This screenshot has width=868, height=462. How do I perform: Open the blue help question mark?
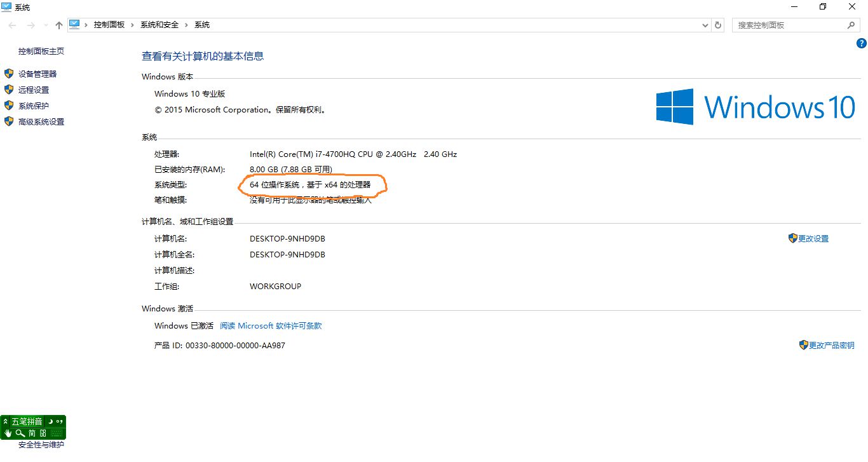tap(862, 43)
